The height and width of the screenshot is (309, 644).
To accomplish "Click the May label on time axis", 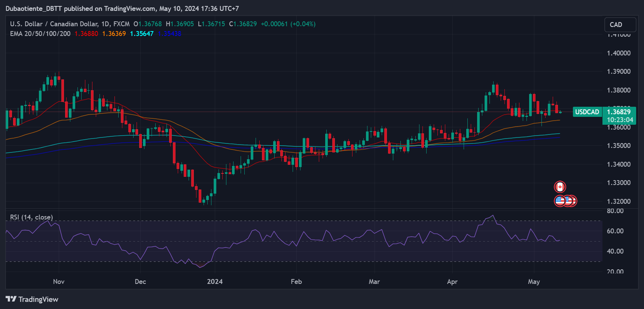I will (x=534, y=282).
